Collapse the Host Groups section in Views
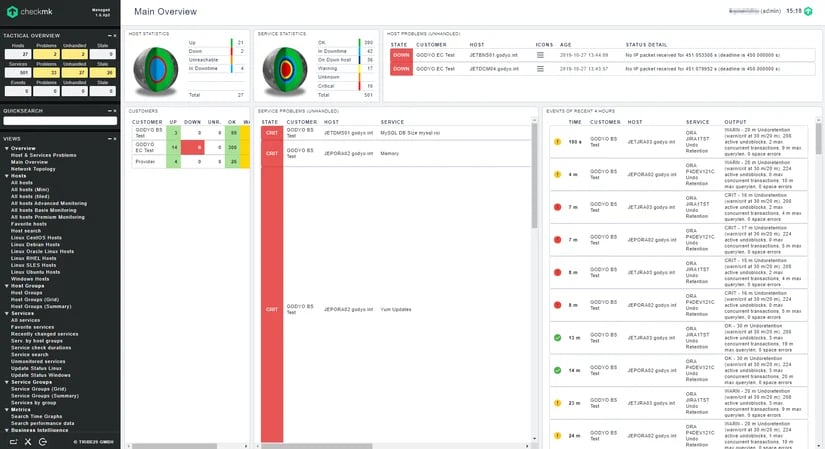Screen dimensions: 825x449 (x=7, y=286)
